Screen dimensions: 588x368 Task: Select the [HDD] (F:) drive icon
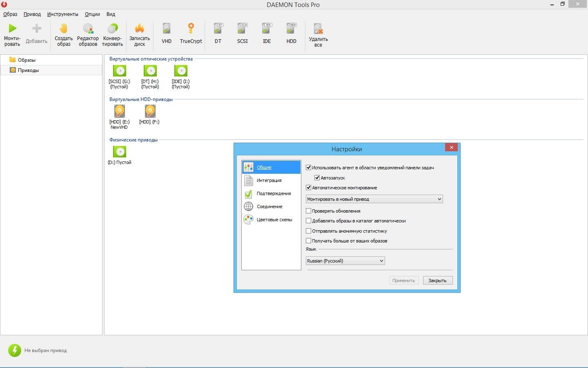coord(150,111)
